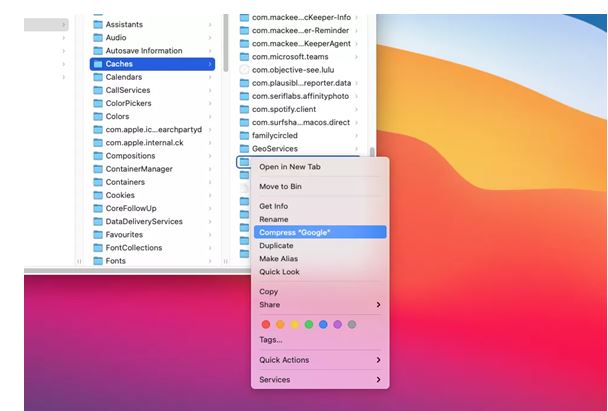Click the GeoServices folder icon
Screen dimensions: 608x411
coord(244,149)
